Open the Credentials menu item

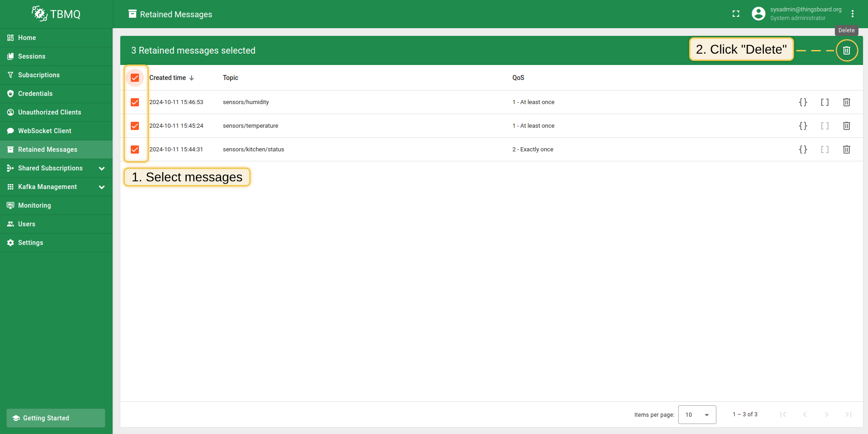[35, 93]
